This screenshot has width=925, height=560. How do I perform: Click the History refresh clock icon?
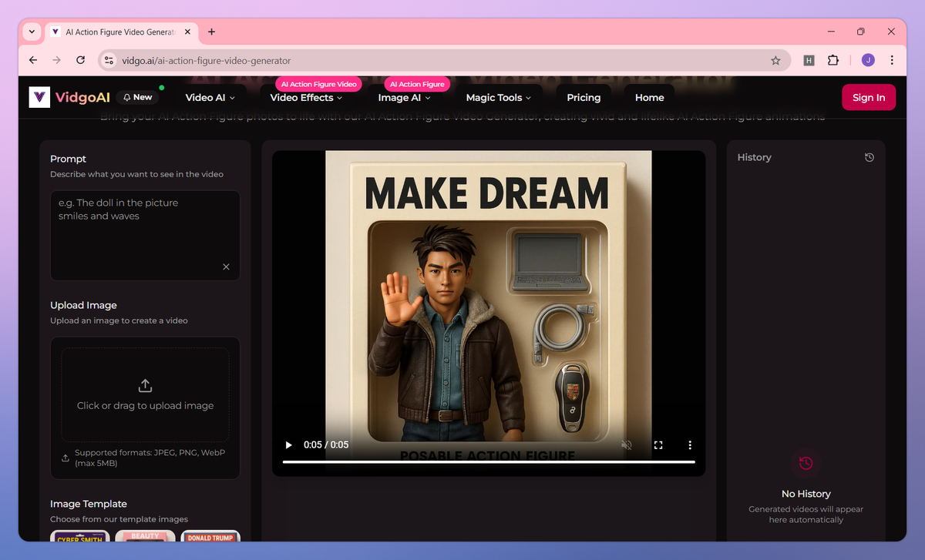[x=869, y=157]
